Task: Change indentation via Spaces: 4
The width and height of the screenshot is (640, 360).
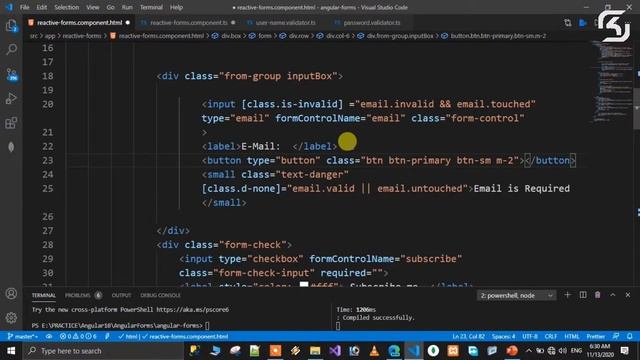Action: click(503, 337)
